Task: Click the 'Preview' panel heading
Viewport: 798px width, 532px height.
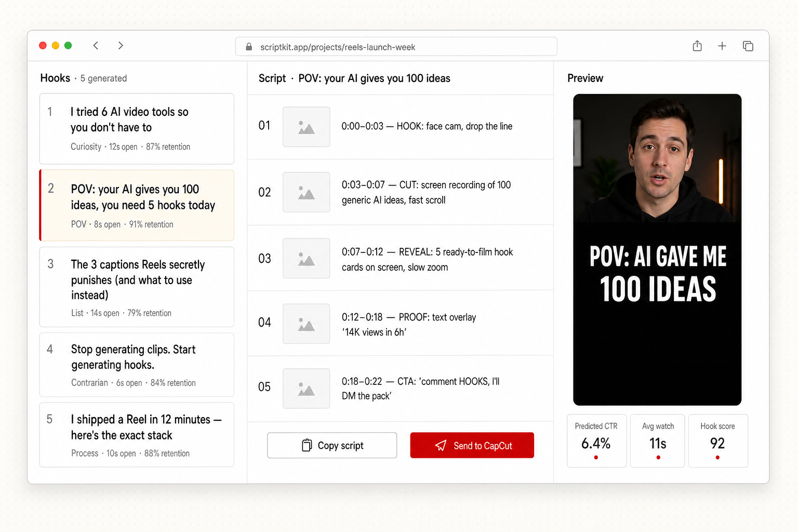Action: [585, 78]
